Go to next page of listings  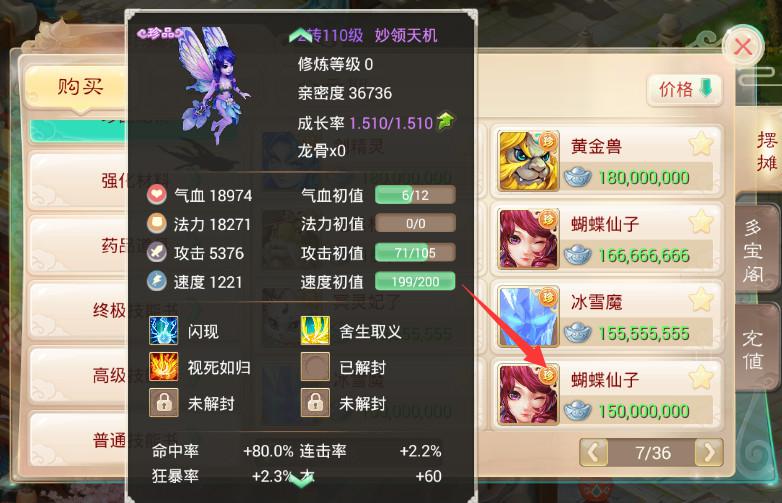[709, 453]
